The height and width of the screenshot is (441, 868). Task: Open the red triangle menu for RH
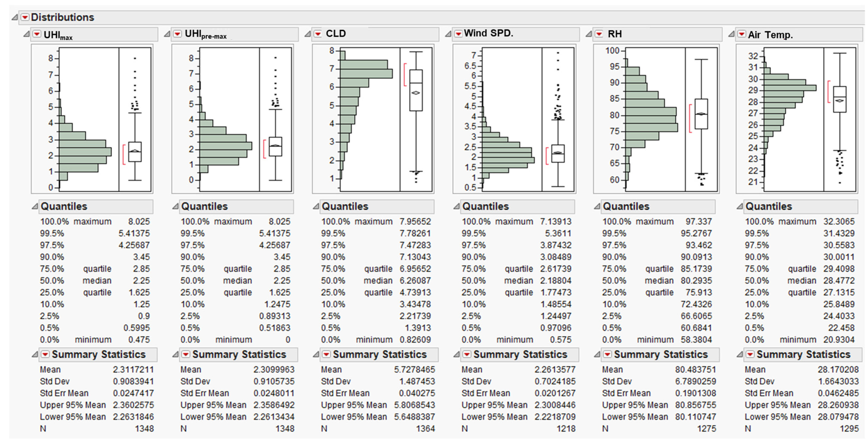pos(599,34)
